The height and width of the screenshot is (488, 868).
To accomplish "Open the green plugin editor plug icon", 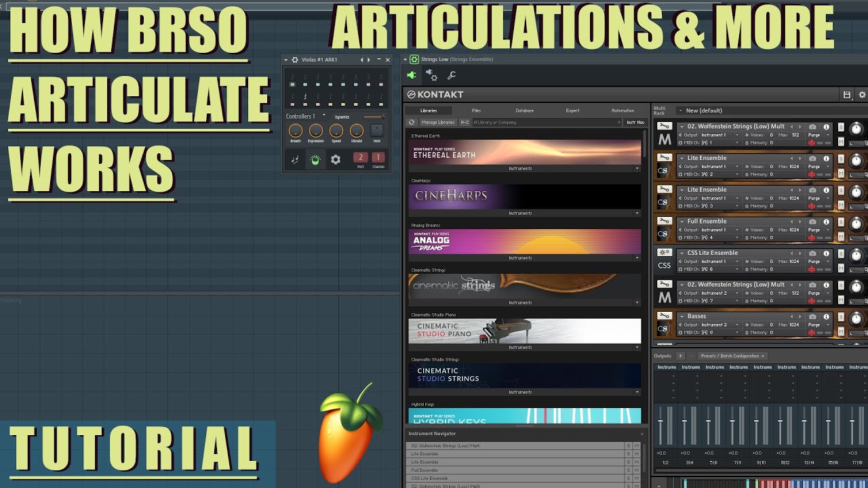I will (x=411, y=76).
